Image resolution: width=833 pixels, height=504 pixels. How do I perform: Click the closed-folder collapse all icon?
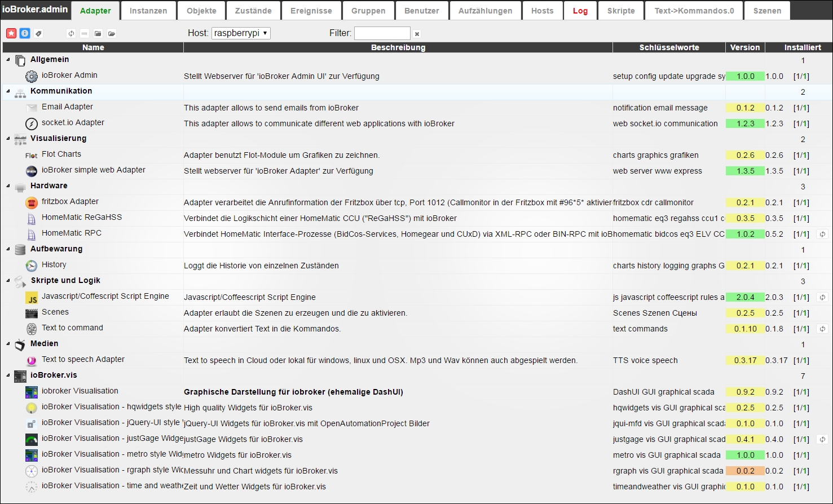98,33
